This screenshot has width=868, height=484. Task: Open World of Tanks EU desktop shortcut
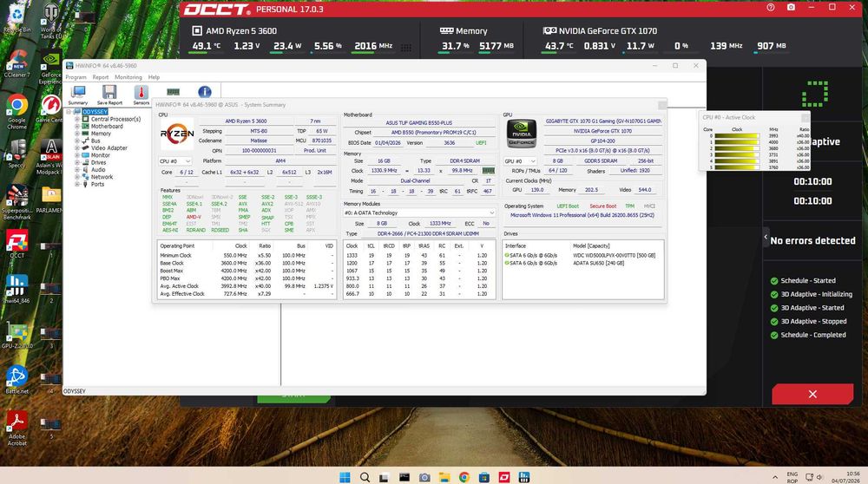click(x=50, y=23)
